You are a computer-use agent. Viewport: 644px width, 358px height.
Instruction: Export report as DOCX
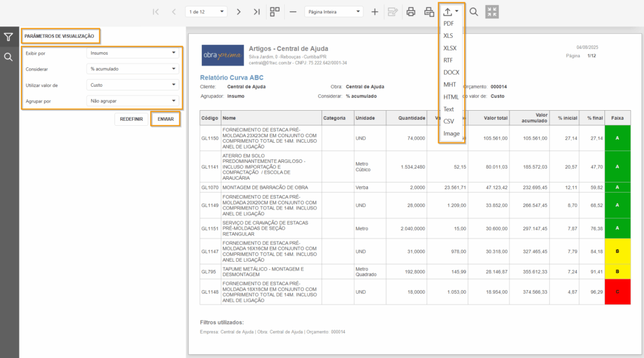451,72
